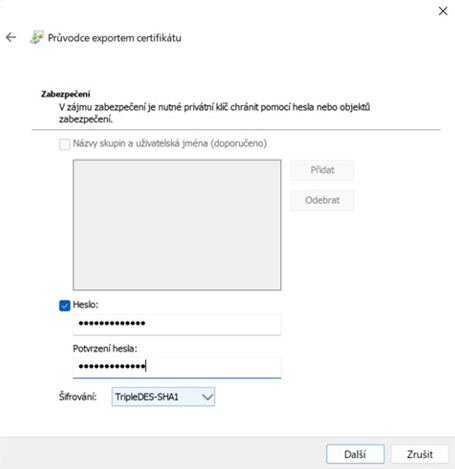Cancel the export with Zrušit
The width and height of the screenshot is (455, 469).
pos(420,454)
